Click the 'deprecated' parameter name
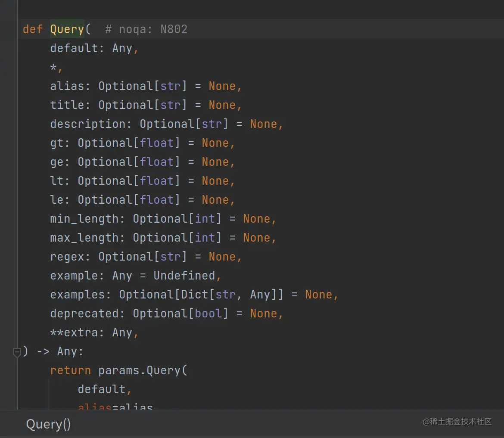504x438 pixels. (x=84, y=314)
